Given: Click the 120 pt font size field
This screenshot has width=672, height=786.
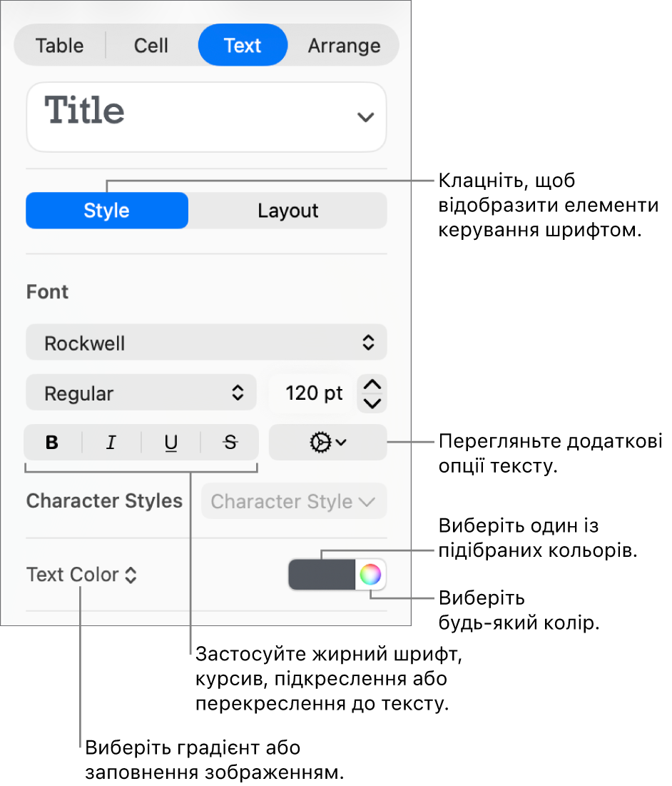Looking at the screenshot, I should click(x=313, y=393).
